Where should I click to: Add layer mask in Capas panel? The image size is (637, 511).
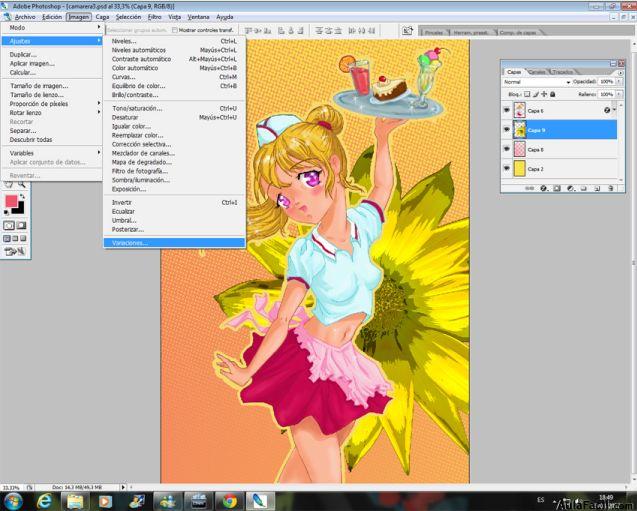[557, 188]
